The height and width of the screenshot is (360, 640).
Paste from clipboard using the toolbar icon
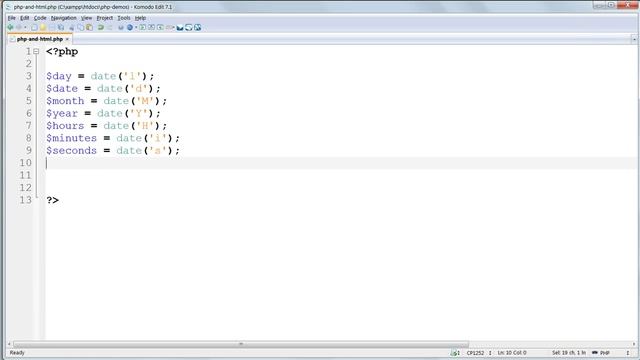coord(89,27)
